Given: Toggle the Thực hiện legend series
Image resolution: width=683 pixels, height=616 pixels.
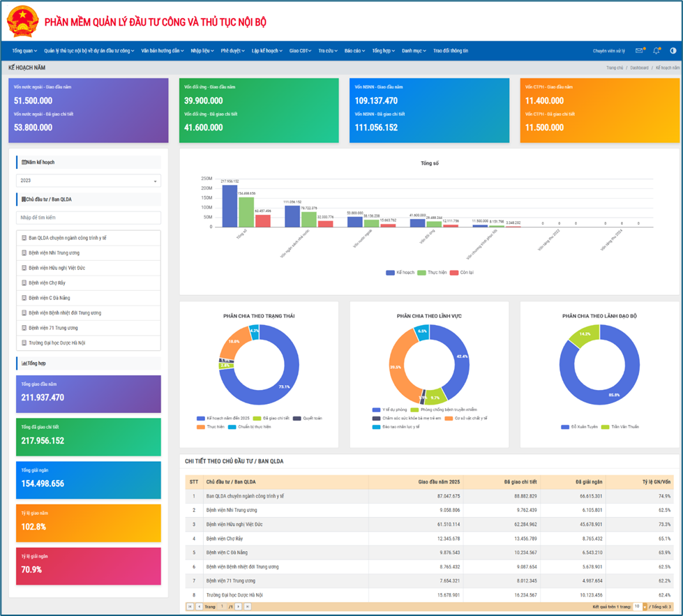Looking at the screenshot, I should coord(431,273).
